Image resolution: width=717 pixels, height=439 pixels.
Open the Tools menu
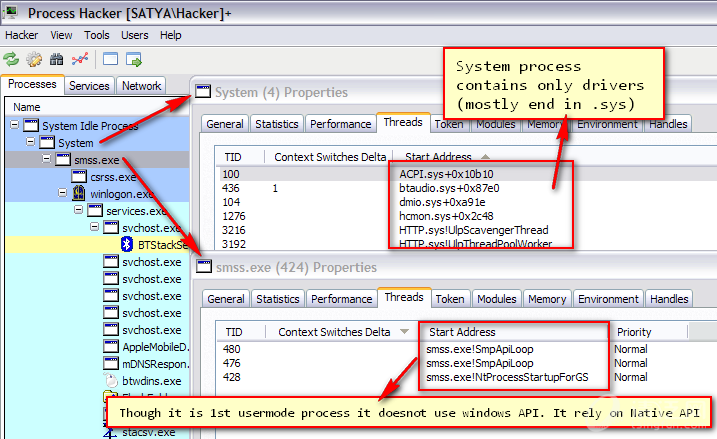point(97,35)
